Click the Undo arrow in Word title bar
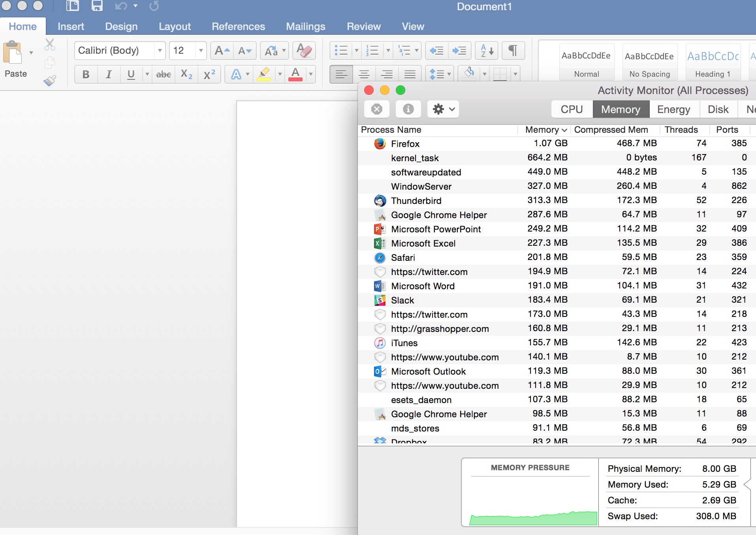This screenshot has height=535, width=756. 121,6
